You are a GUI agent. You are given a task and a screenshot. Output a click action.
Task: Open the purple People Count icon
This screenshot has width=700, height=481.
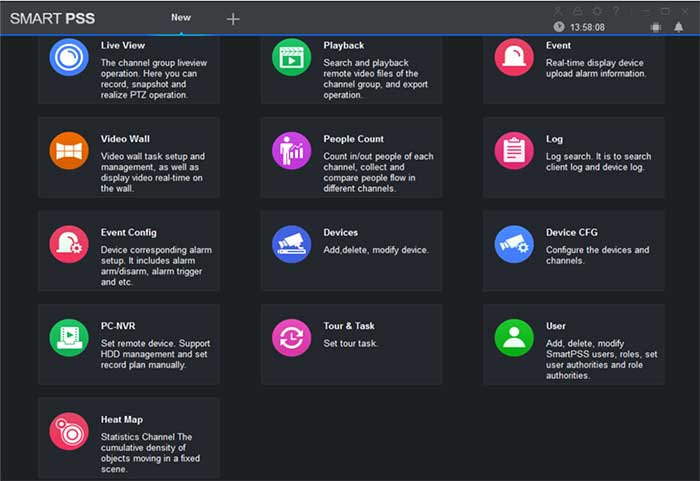click(x=291, y=150)
